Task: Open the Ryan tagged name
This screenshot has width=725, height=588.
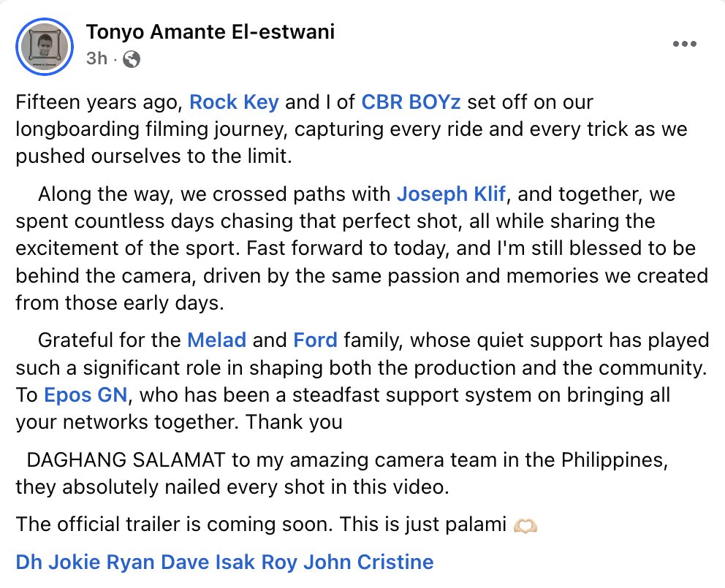Action: pyautogui.click(x=130, y=562)
